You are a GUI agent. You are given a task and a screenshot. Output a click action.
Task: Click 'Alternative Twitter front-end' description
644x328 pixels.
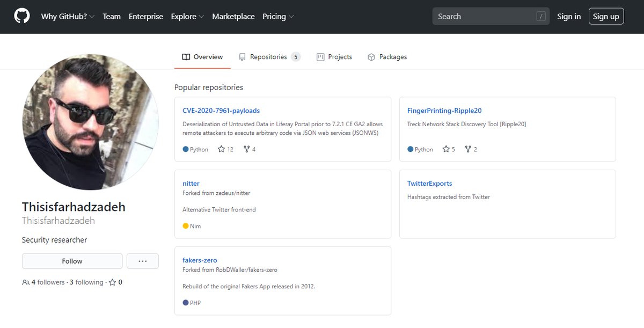coord(219,209)
